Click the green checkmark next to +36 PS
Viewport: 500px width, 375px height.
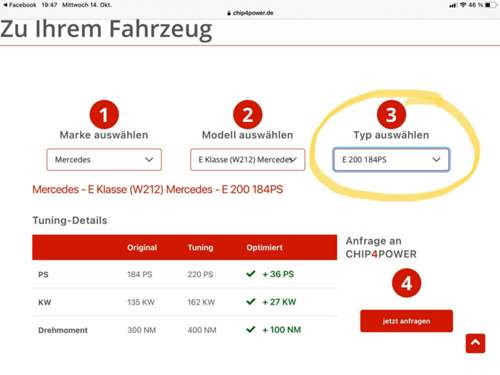click(x=251, y=274)
